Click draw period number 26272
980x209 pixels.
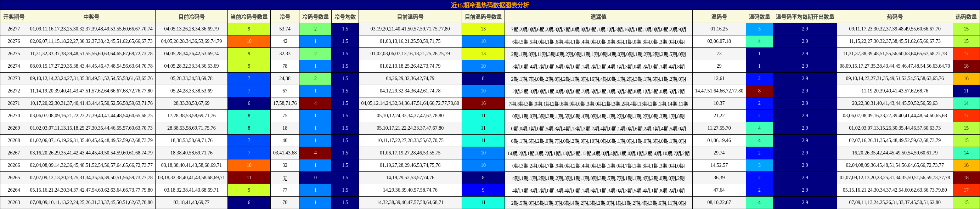coord(14,91)
